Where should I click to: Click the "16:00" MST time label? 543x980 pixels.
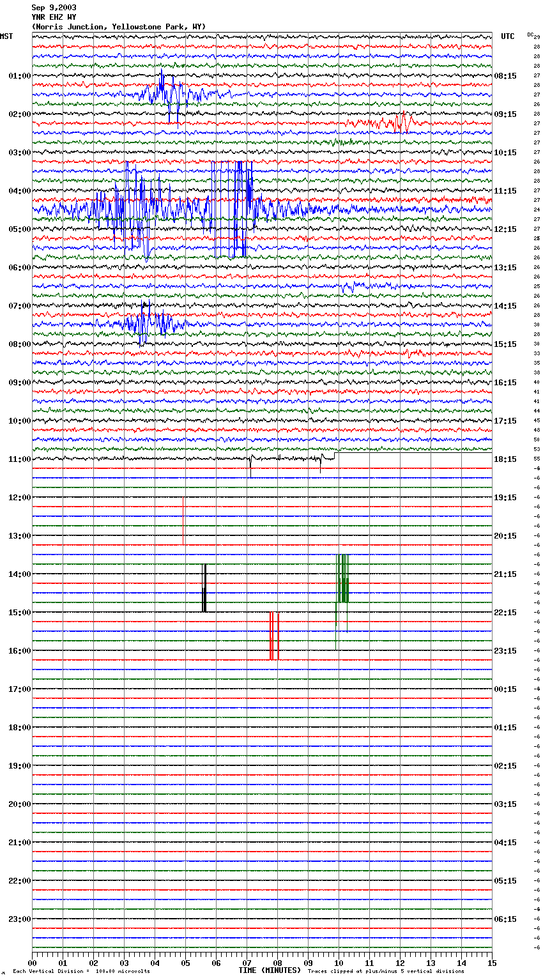[x=20, y=651]
